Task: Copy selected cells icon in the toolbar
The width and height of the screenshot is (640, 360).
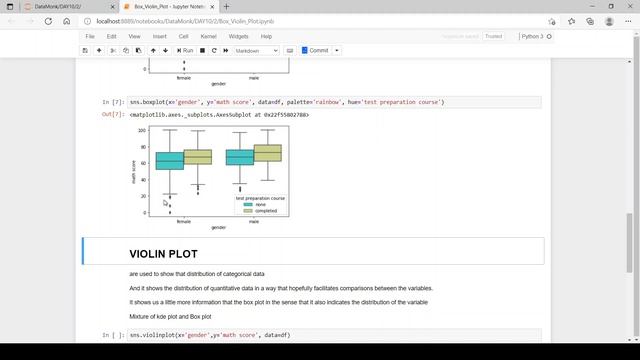Action: point(126,51)
